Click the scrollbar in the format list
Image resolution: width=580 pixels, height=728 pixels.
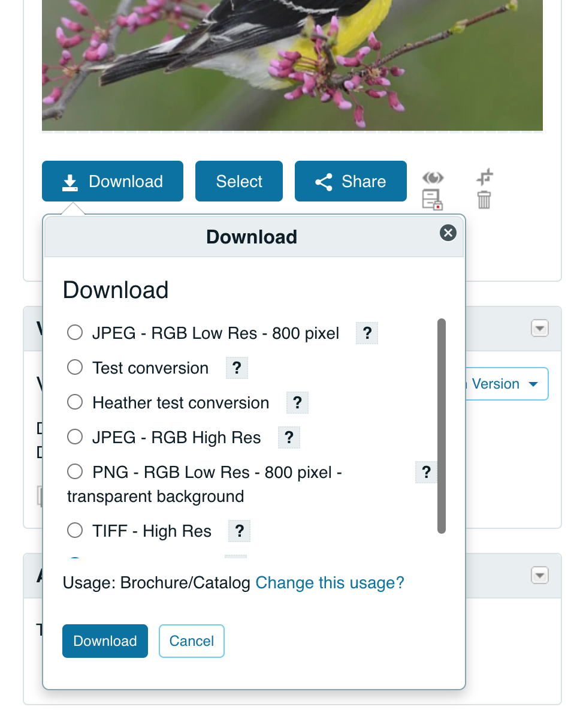[442, 427]
